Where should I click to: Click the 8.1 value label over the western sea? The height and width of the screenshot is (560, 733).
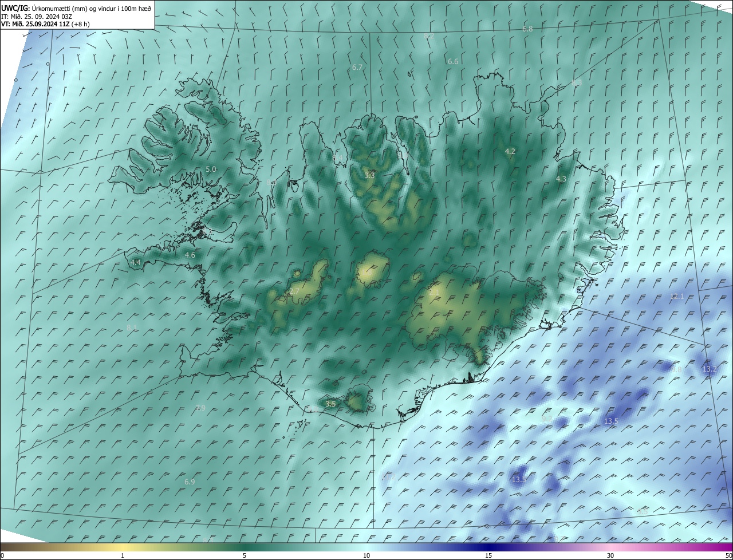tap(132, 328)
